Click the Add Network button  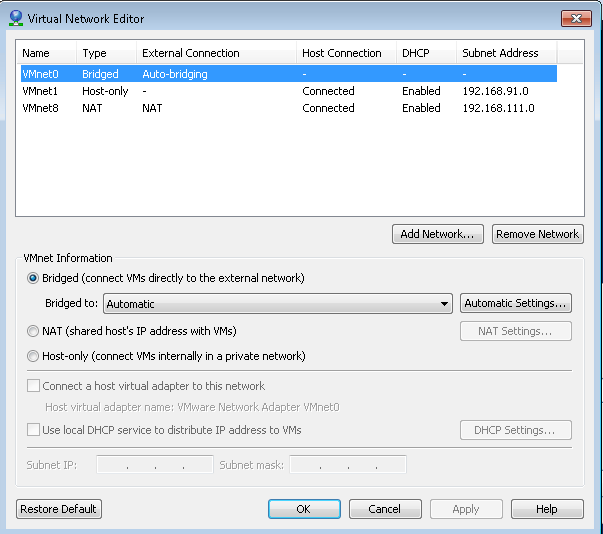tap(438, 234)
